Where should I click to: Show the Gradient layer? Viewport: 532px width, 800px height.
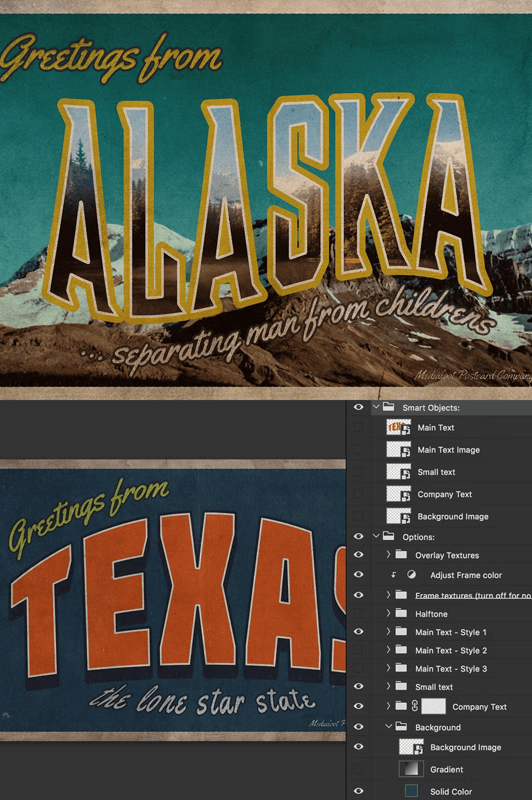pyautogui.click(x=358, y=769)
